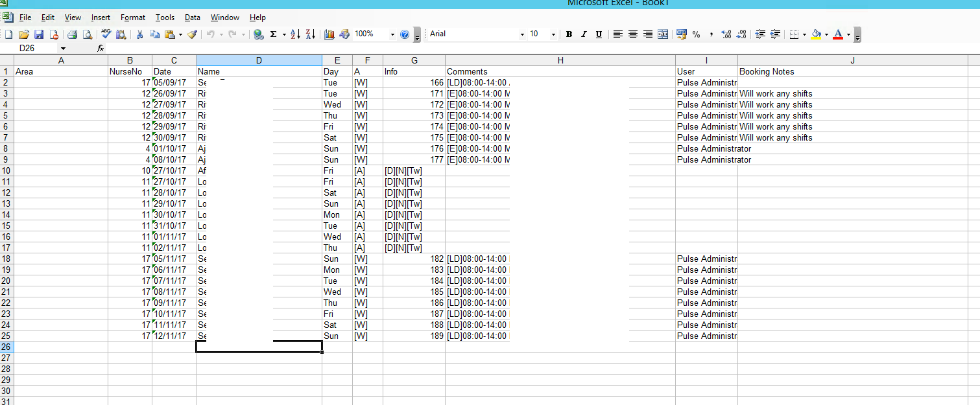Click the AutoSum sigma icon
The width and height of the screenshot is (980, 405).
pyautogui.click(x=273, y=34)
